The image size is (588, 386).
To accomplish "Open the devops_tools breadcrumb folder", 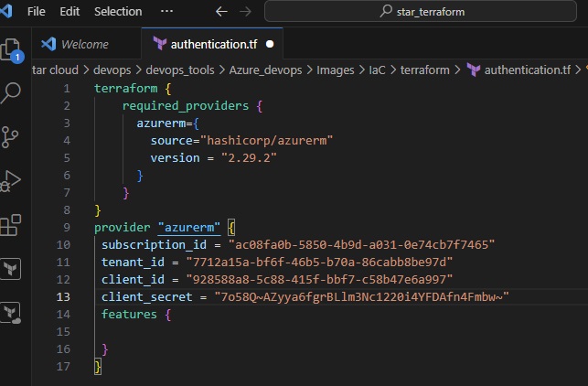I will pos(180,70).
